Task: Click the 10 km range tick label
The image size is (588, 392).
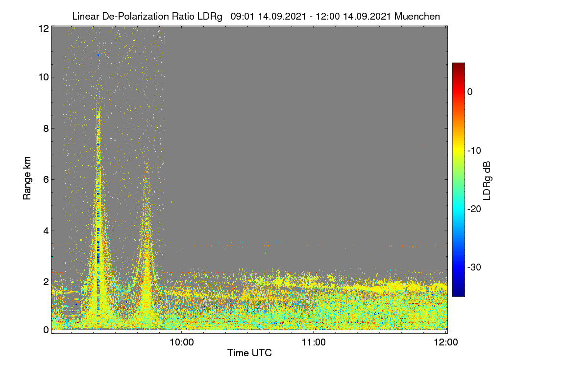Action: pyautogui.click(x=43, y=77)
